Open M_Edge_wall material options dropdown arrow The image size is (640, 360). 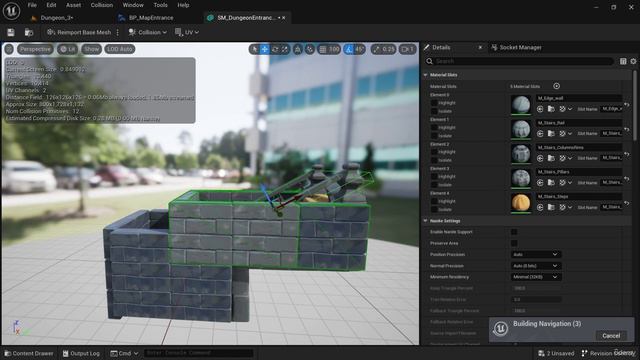point(570,109)
